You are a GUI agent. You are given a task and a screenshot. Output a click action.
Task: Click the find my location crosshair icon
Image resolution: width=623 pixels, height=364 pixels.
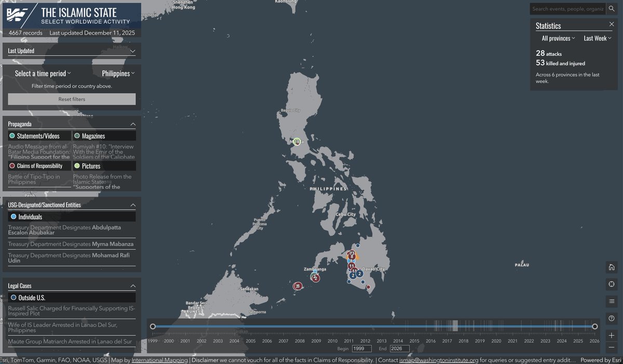point(612,284)
